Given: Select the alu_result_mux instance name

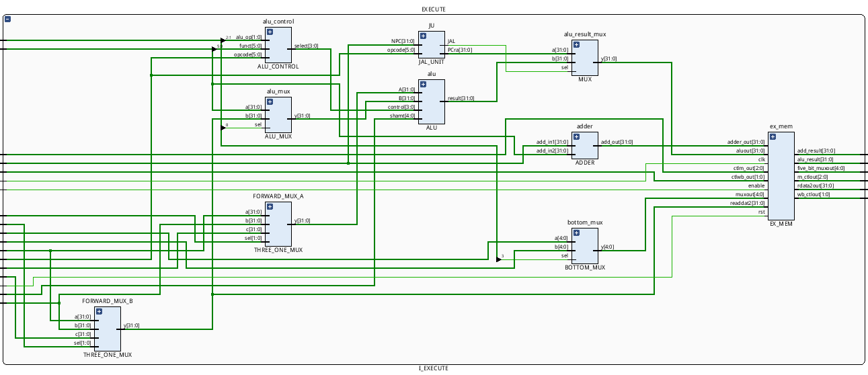Looking at the screenshot, I should tap(584, 34).
